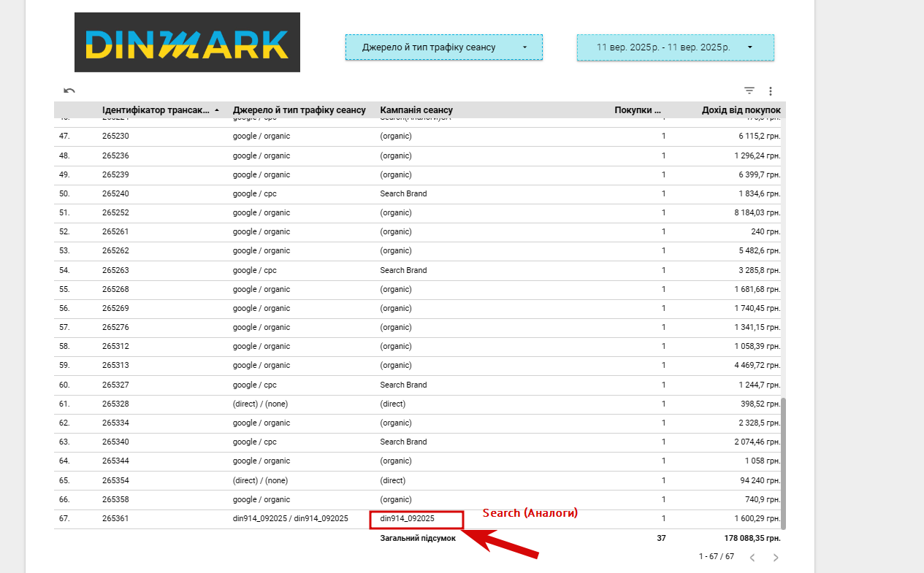This screenshot has width=924, height=573.
Task: Click revenue value 6 399,7 грн.
Action: click(758, 174)
